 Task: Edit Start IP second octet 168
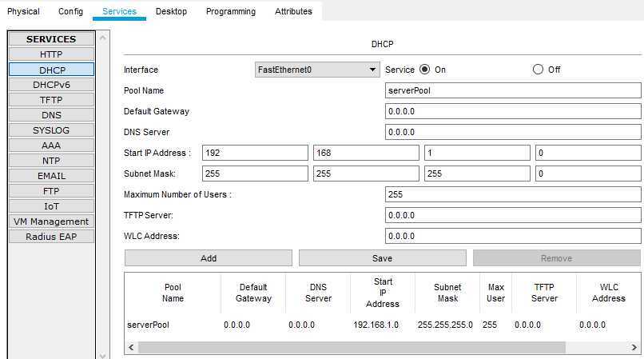[x=366, y=153]
